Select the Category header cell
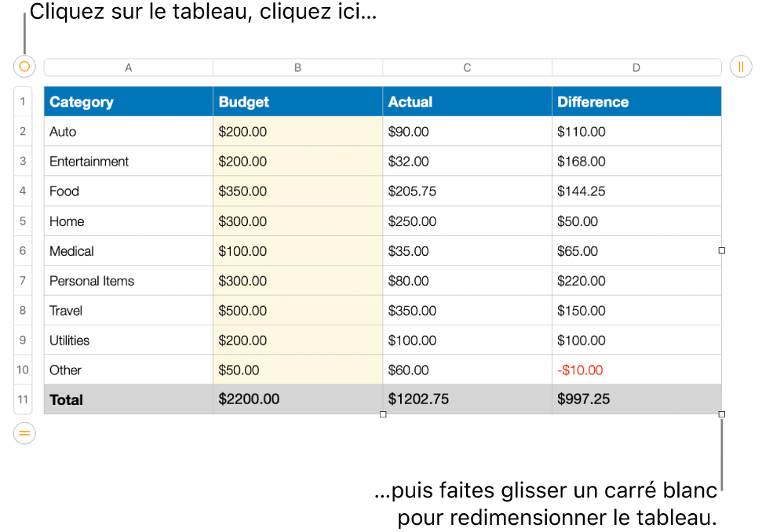The width and height of the screenshot is (762, 532). pos(128,101)
